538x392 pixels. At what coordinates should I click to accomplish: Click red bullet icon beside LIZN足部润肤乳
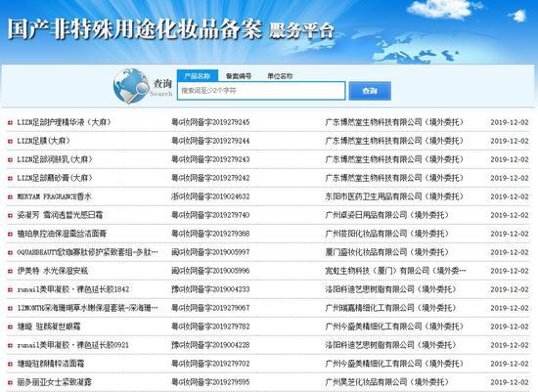(11, 159)
